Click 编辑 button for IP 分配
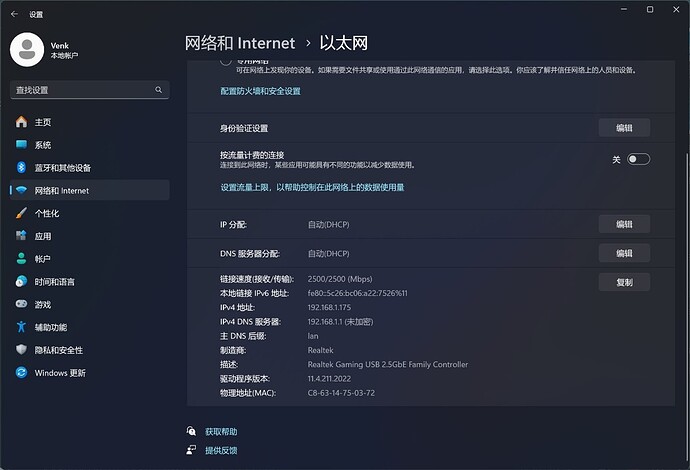The width and height of the screenshot is (690, 470). tap(624, 224)
